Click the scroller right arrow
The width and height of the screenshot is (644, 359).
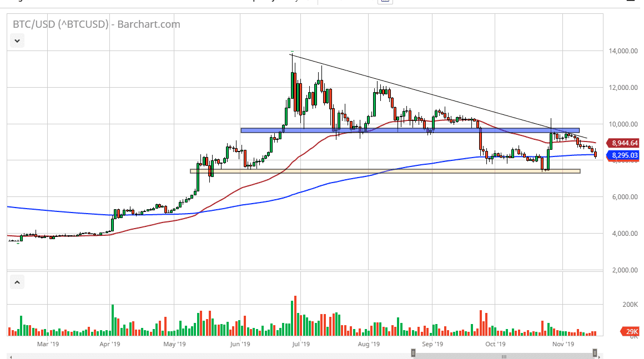[x=600, y=357]
